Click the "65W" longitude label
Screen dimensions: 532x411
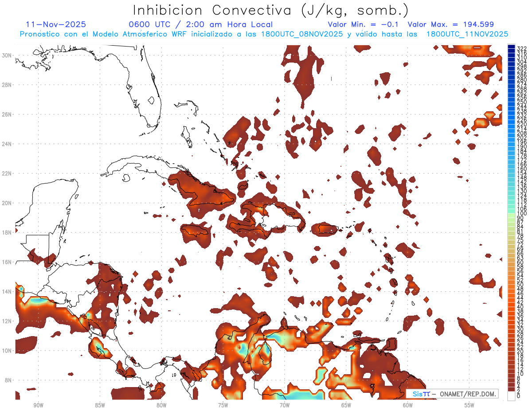(346, 405)
